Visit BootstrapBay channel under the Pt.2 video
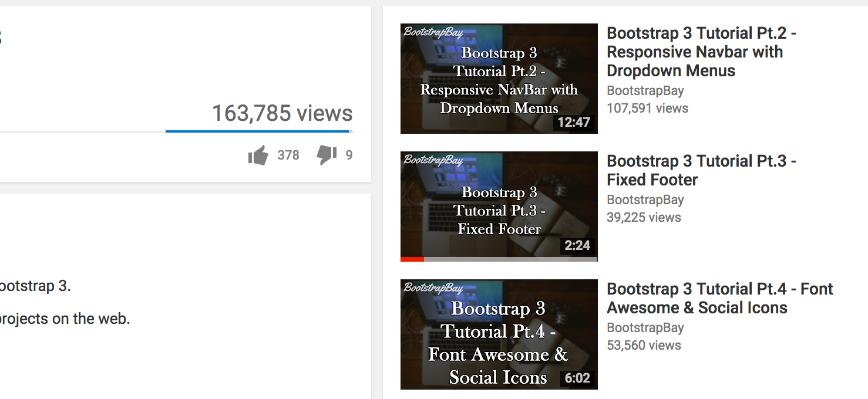The image size is (868, 399). tap(645, 91)
